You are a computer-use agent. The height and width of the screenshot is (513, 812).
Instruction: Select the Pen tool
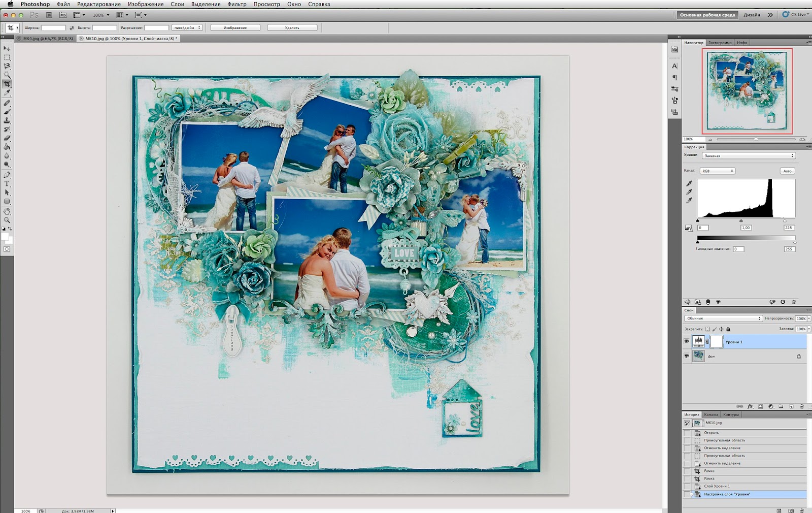coord(7,175)
